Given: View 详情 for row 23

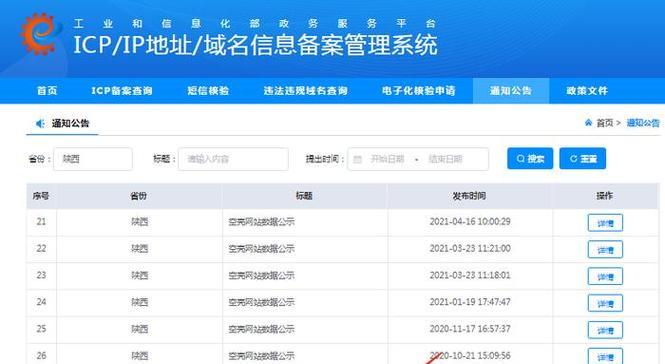Looking at the screenshot, I should click(x=605, y=277).
